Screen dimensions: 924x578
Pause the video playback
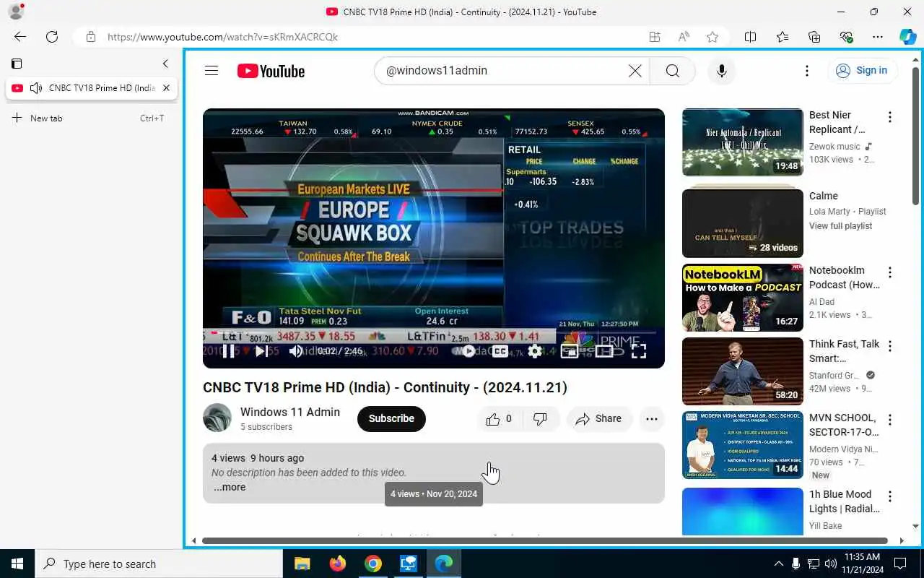click(x=228, y=351)
